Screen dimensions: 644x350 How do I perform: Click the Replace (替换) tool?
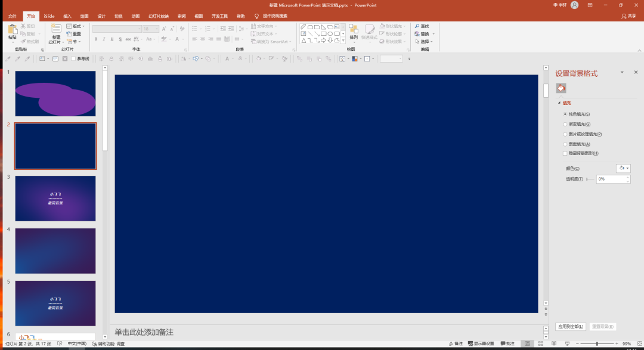coord(422,33)
